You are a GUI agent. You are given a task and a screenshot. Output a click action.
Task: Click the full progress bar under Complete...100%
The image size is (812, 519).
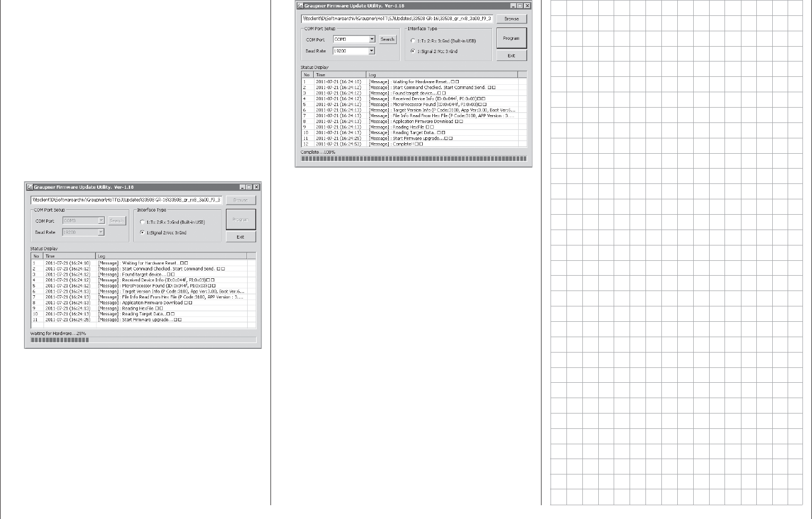pyautogui.click(x=414, y=159)
